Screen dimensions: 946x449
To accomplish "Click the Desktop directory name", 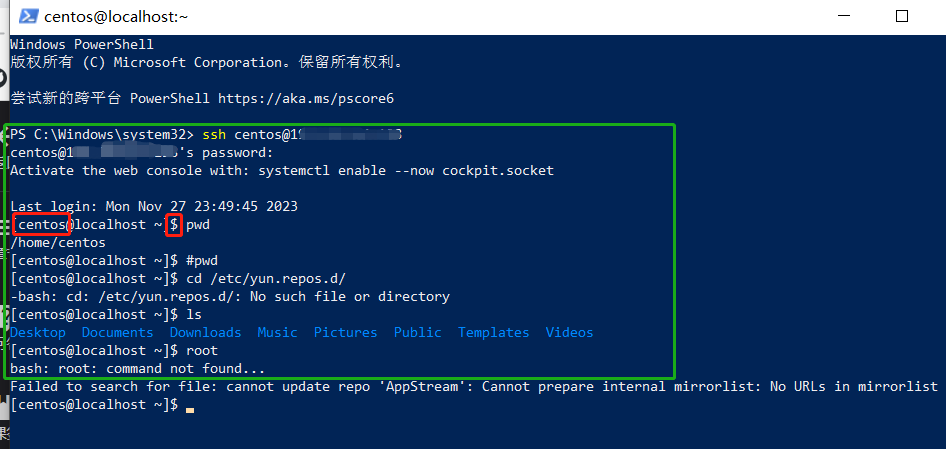I will 38,333.
